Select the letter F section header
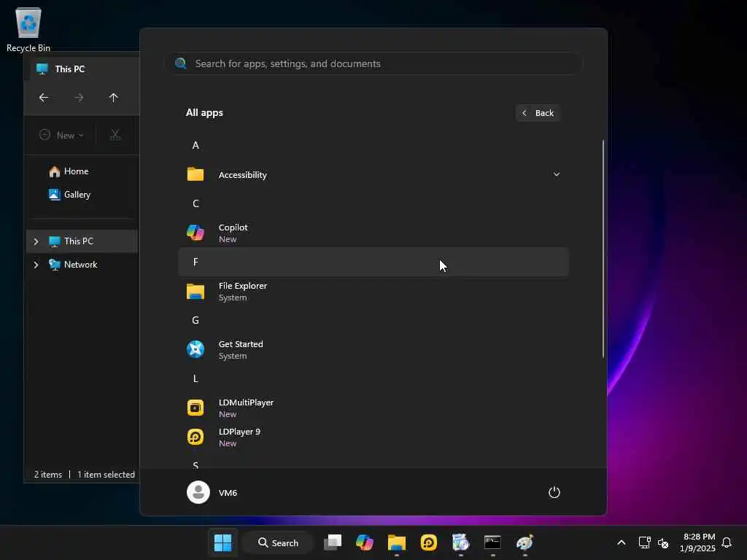The image size is (747, 560). point(373,262)
